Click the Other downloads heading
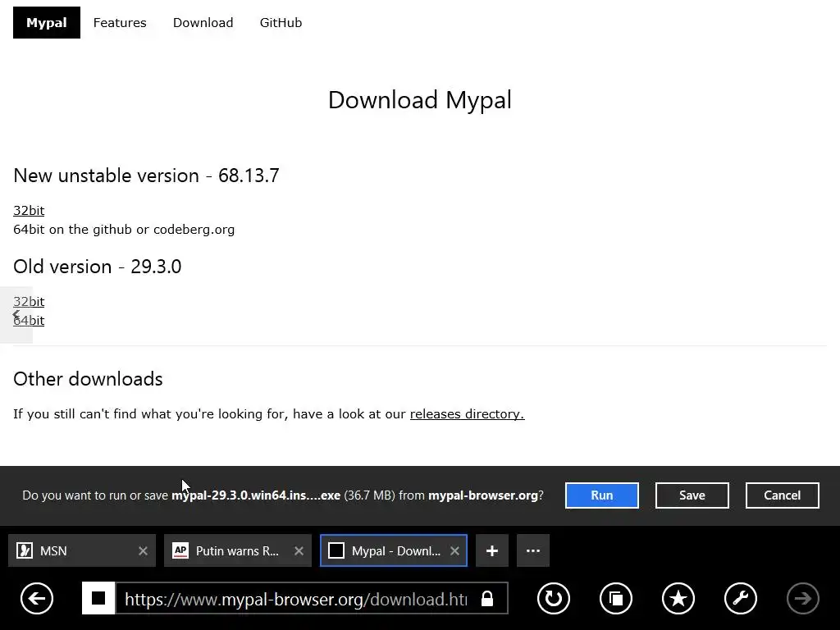The width and height of the screenshot is (840, 630). point(88,379)
